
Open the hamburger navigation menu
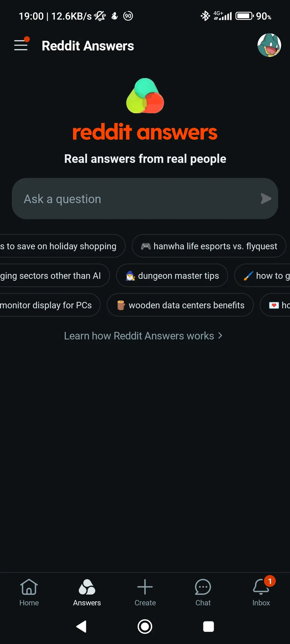pos(21,45)
